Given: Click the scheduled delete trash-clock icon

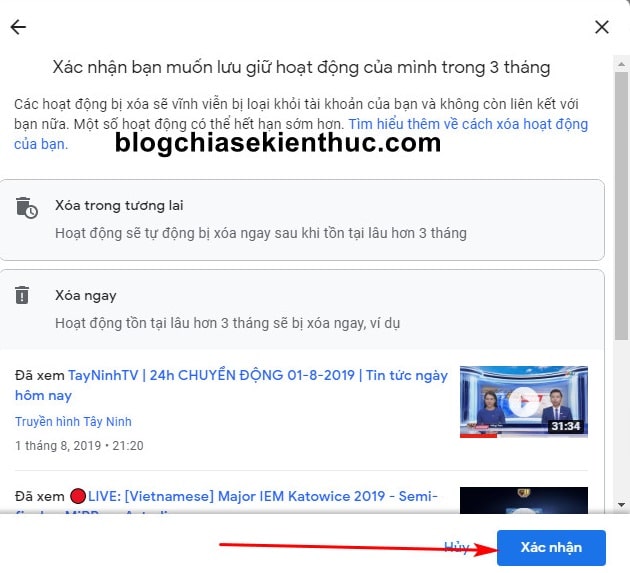Looking at the screenshot, I should point(27,208).
